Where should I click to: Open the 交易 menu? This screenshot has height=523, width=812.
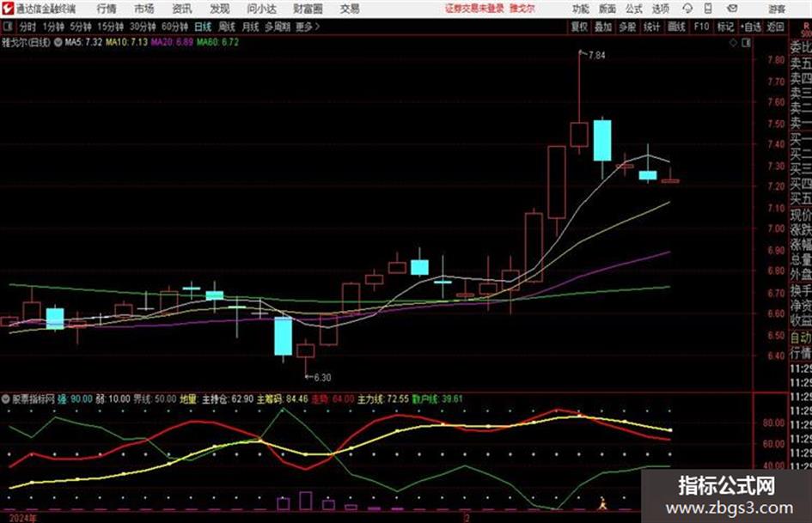pyautogui.click(x=350, y=9)
